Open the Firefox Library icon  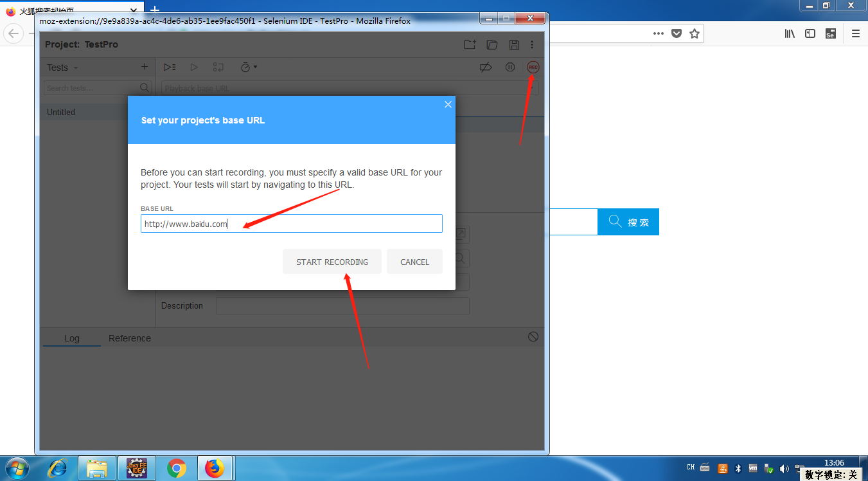click(790, 33)
